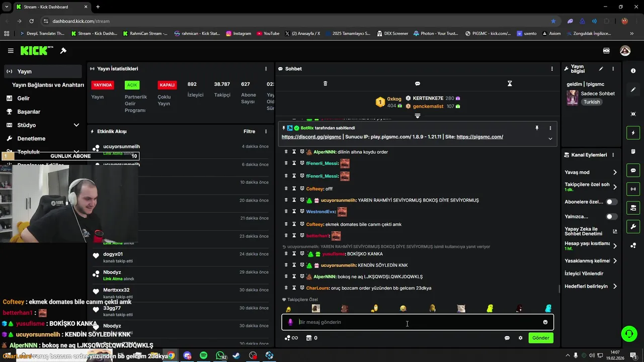
Task: Open the Hesap yaşı kısıtlaması arrow
Action: (615, 246)
